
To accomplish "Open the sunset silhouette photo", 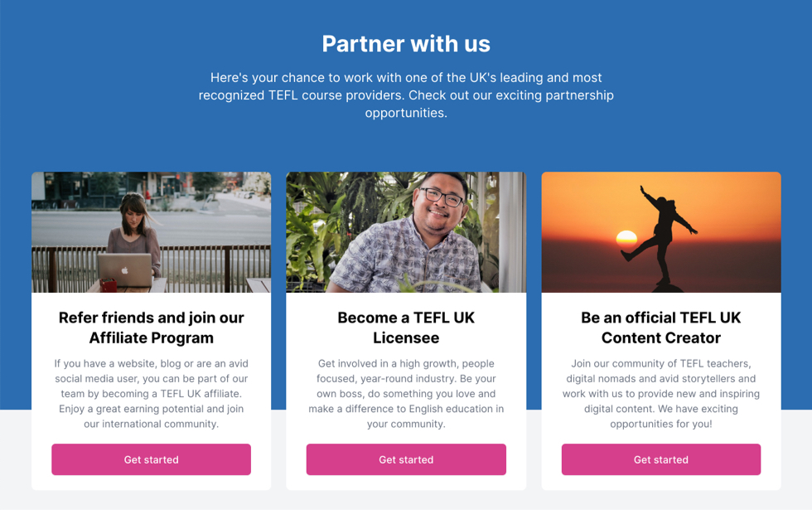I will [x=661, y=232].
